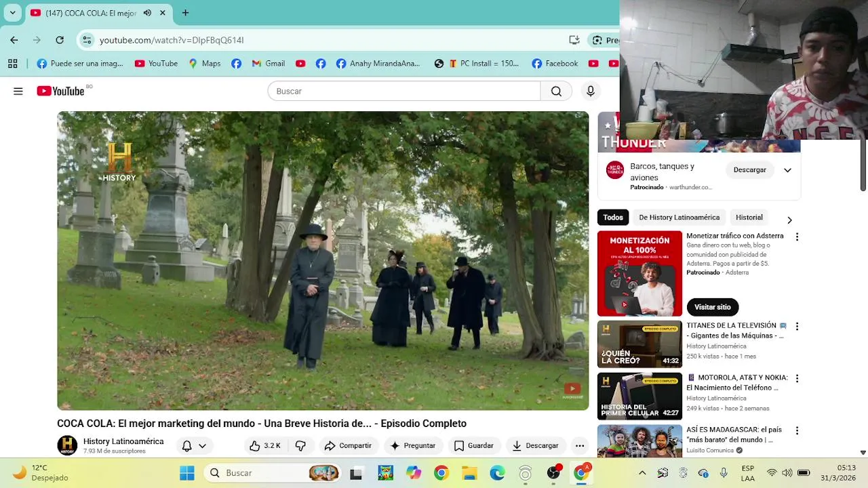The height and width of the screenshot is (488, 868).
Task: Click the install app icon in address bar
Action: tap(574, 40)
